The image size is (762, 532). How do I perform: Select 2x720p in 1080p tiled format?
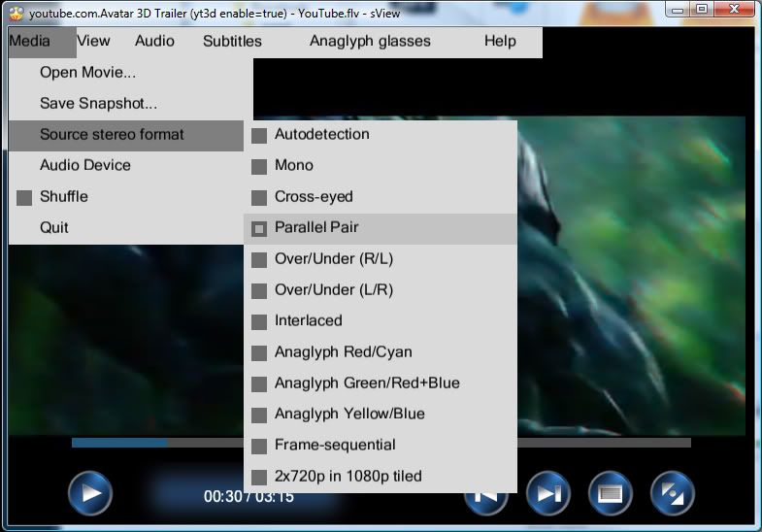(381, 476)
